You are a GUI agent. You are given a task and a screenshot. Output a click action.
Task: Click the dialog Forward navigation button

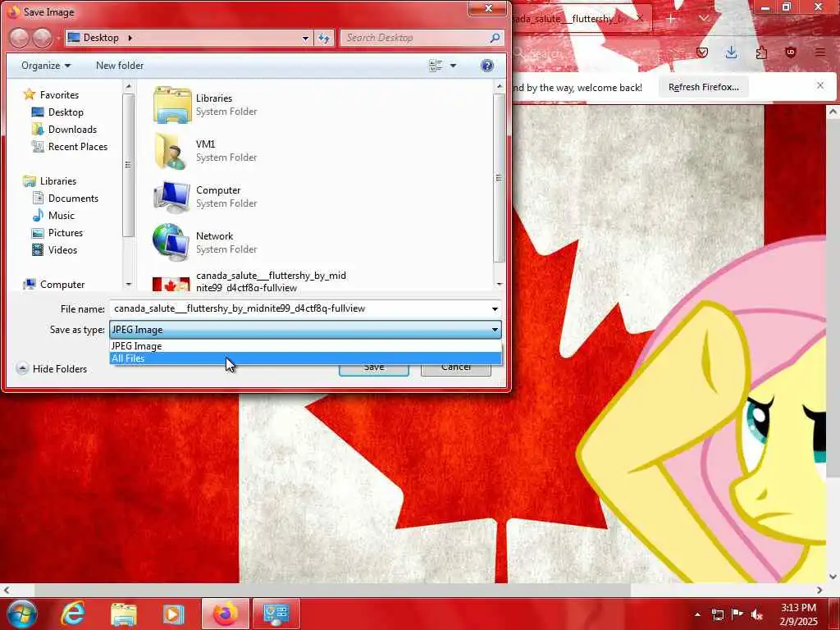coord(43,38)
